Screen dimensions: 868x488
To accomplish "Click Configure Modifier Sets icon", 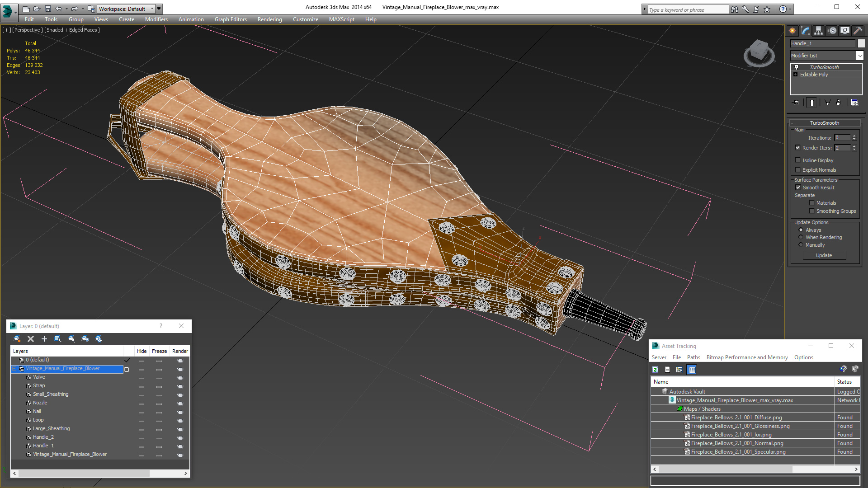I will pyautogui.click(x=854, y=103).
